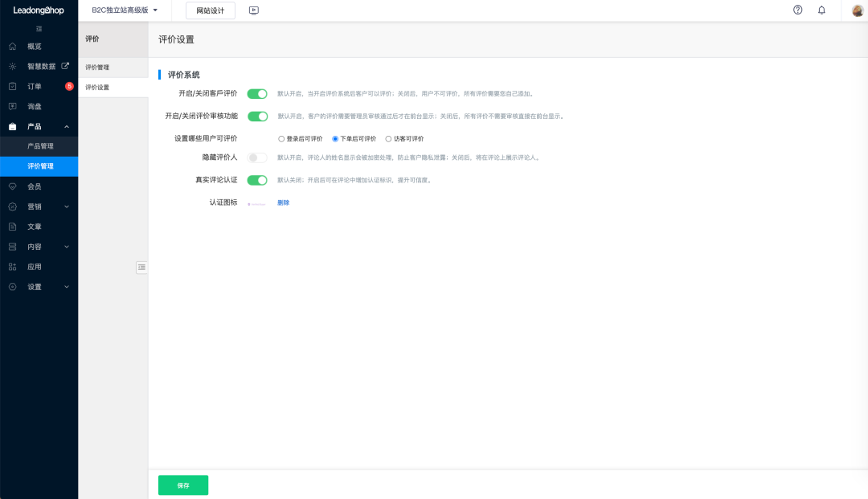Disable the 开启/关闭客户评价 toggle
The height and width of the screenshot is (499, 868).
256,93
